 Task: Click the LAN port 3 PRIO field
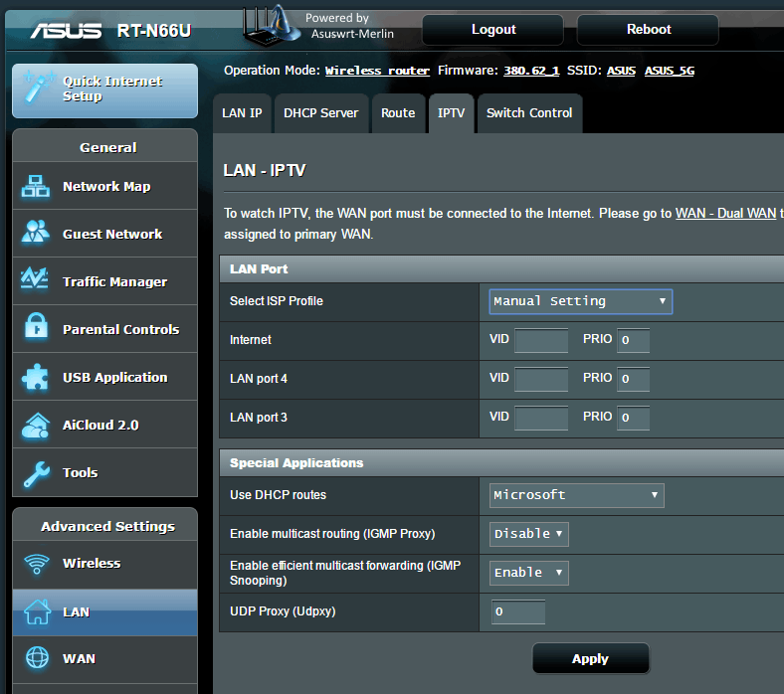point(633,418)
